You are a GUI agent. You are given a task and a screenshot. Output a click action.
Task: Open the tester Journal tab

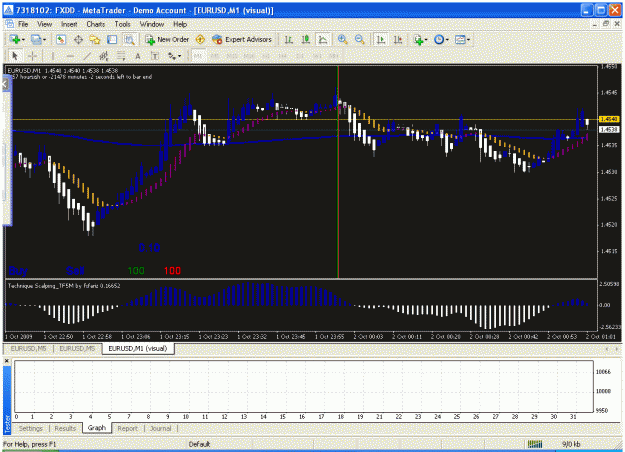tap(161, 428)
